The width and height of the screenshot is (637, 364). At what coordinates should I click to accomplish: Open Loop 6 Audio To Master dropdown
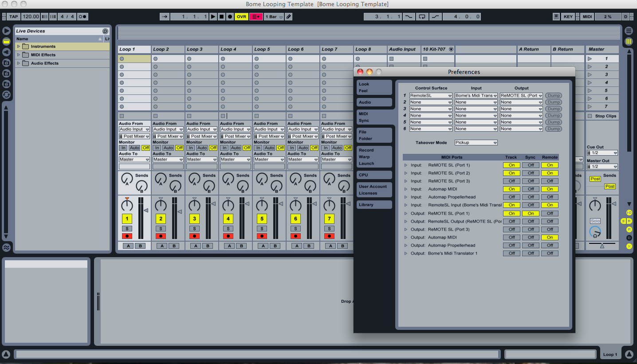click(303, 159)
